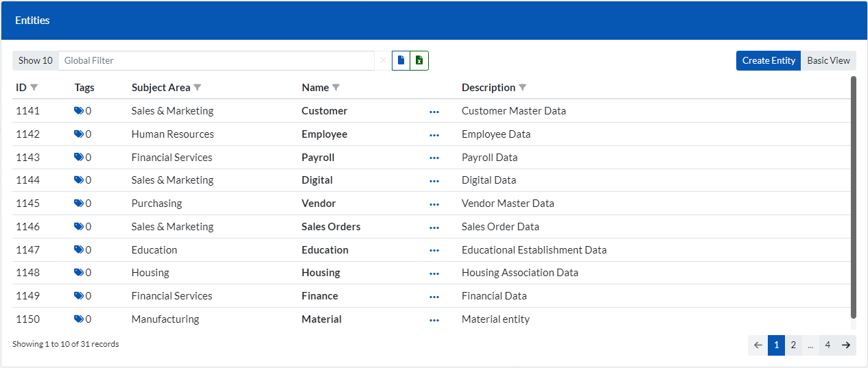Open Name column filter funnel

pyautogui.click(x=336, y=88)
